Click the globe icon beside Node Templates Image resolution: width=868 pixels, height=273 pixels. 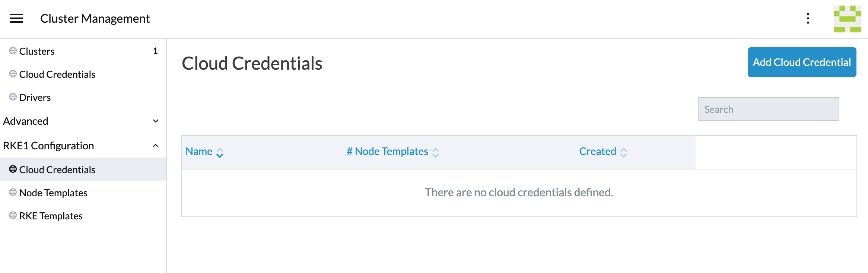(x=12, y=193)
